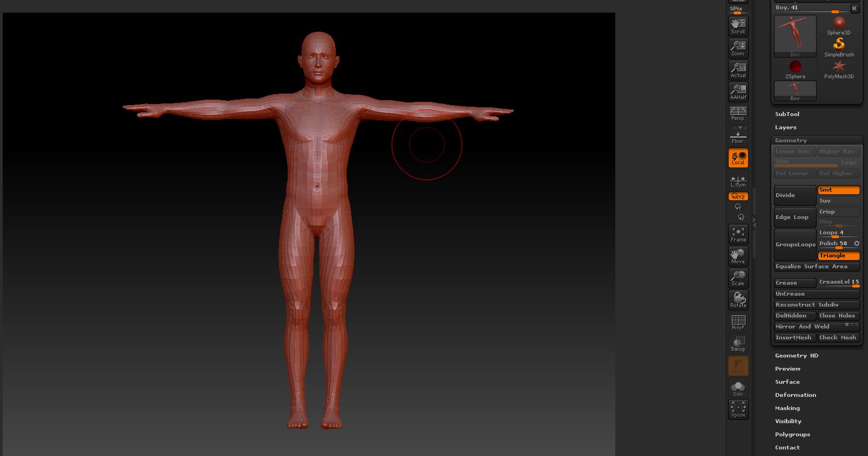868x456 pixels.
Task: Enable the Suv smooth UV option
Action: pos(838,201)
